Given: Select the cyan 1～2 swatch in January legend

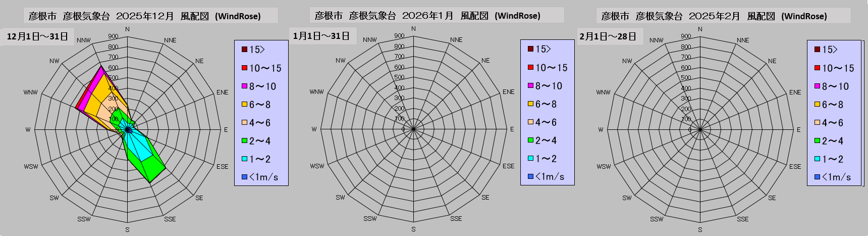Looking at the screenshot, I should pos(530,159).
